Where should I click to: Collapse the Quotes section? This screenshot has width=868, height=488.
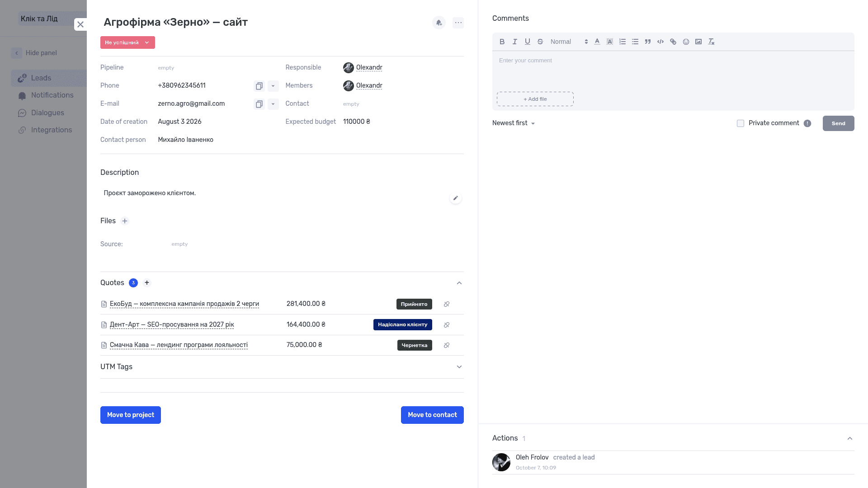459,283
